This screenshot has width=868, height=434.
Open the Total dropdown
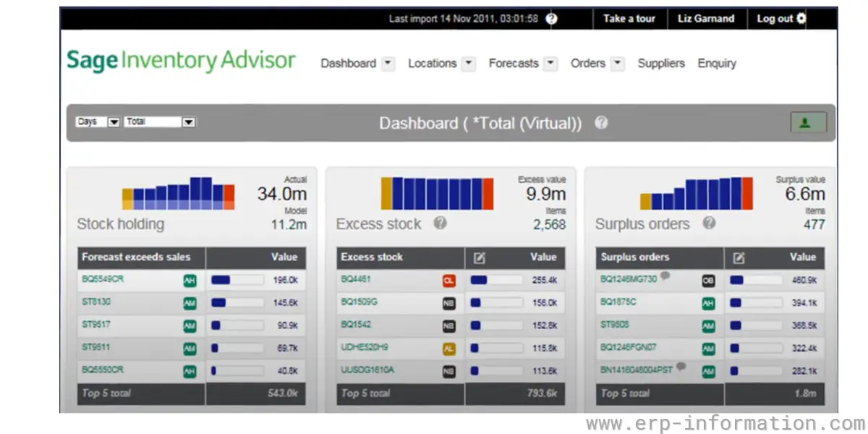click(x=160, y=122)
